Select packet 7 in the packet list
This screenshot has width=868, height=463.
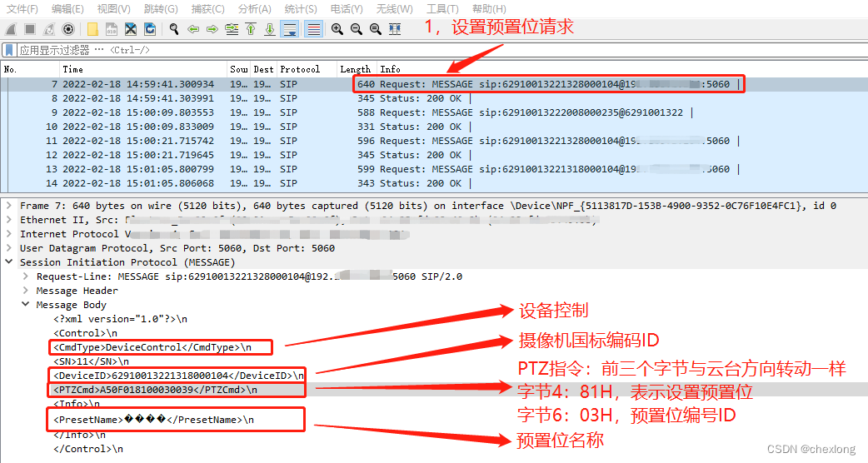coord(434,84)
